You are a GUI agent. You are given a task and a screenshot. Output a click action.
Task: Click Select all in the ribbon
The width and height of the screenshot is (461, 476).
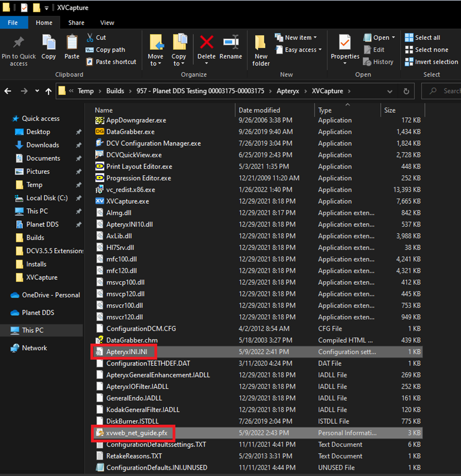point(423,37)
